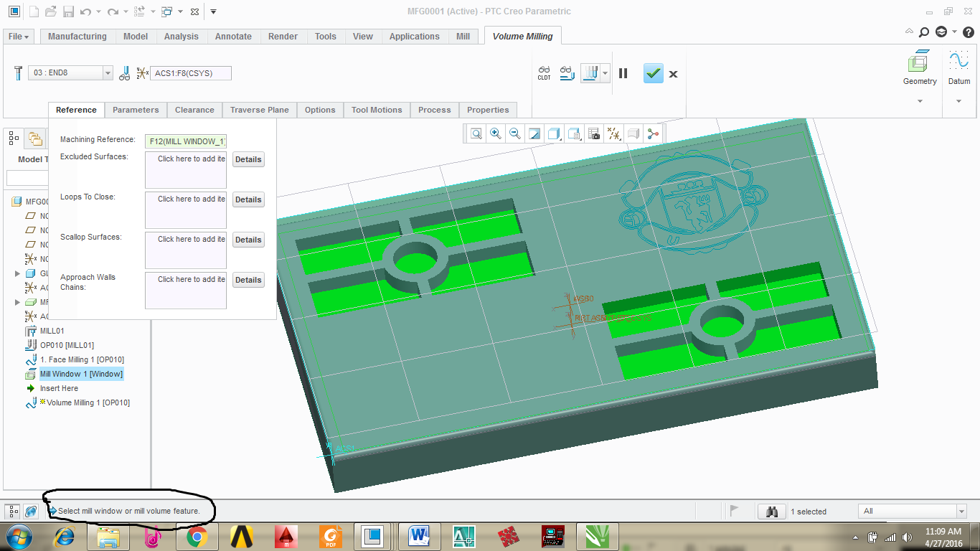
Task: Click the Refit view icon
Action: click(476, 133)
